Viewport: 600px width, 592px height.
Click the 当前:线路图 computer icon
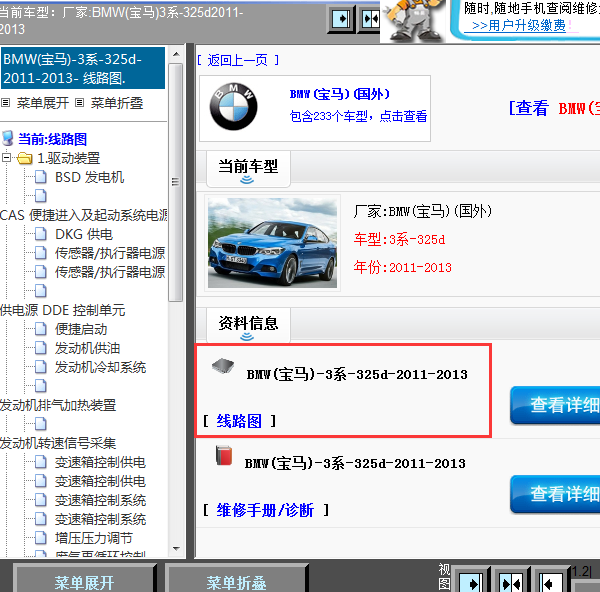tap(8, 139)
